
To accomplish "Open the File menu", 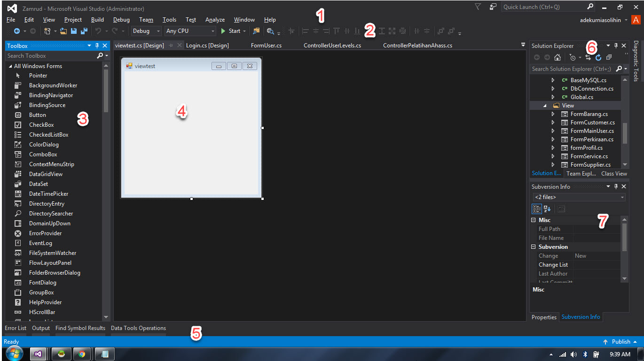I will 11,20.
